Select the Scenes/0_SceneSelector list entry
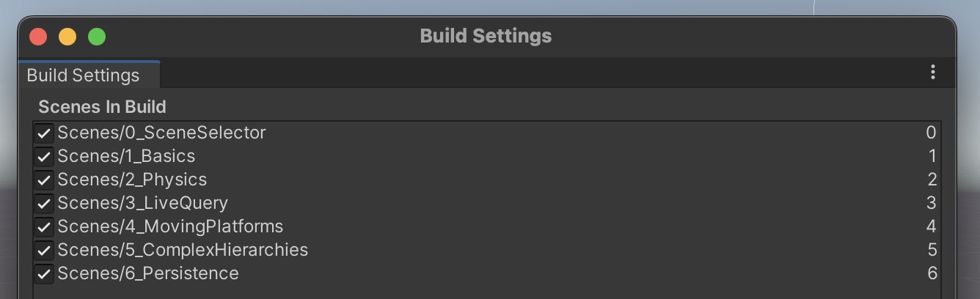 click(x=161, y=133)
